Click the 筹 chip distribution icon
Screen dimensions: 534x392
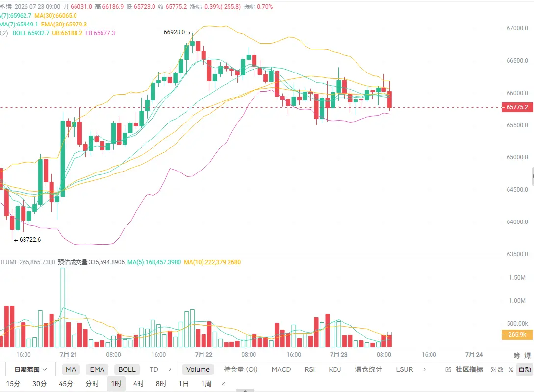[517, 356]
